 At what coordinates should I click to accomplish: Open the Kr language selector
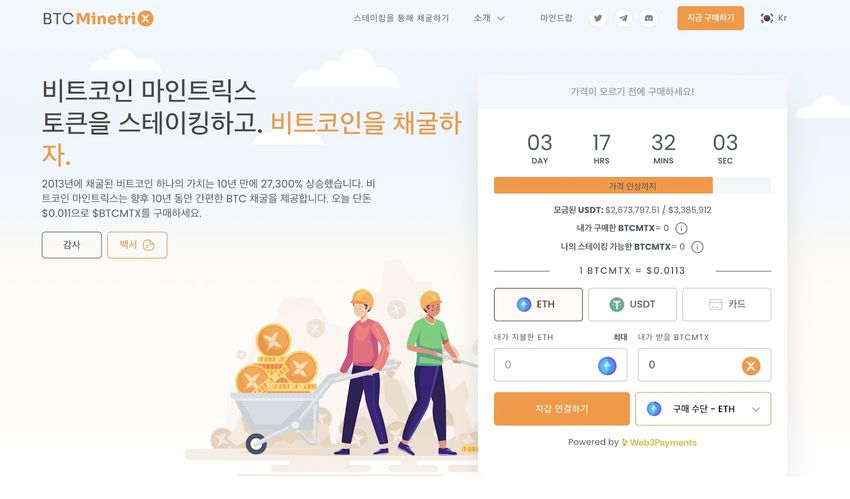774,18
